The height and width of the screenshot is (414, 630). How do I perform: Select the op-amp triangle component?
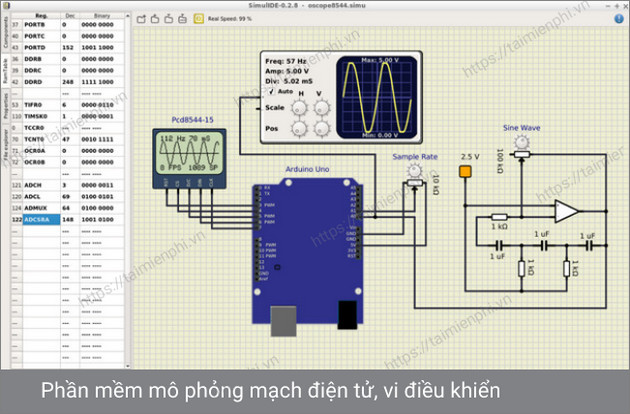(567, 211)
